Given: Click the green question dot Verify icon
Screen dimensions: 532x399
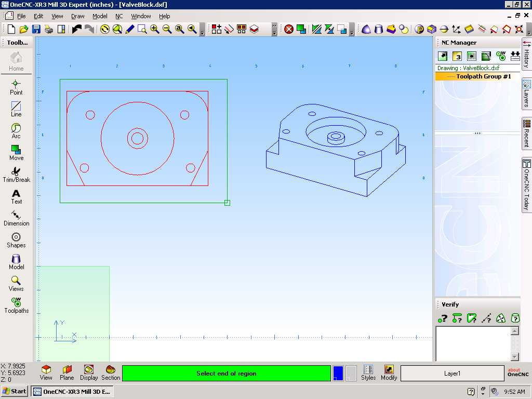Looking at the screenshot, I should point(443,318).
